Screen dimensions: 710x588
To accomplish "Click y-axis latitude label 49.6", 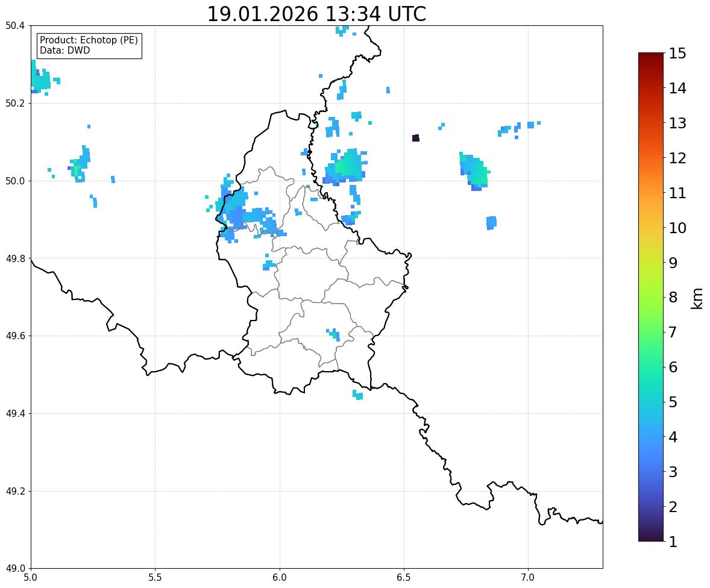I will coord(15,336).
